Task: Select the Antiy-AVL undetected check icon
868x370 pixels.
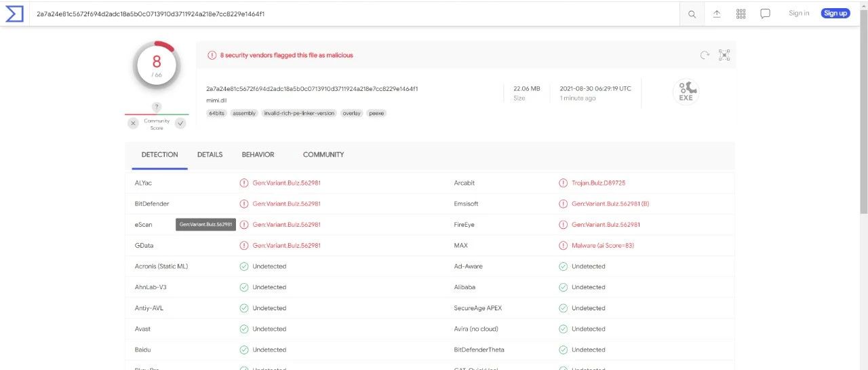Action: pyautogui.click(x=244, y=308)
